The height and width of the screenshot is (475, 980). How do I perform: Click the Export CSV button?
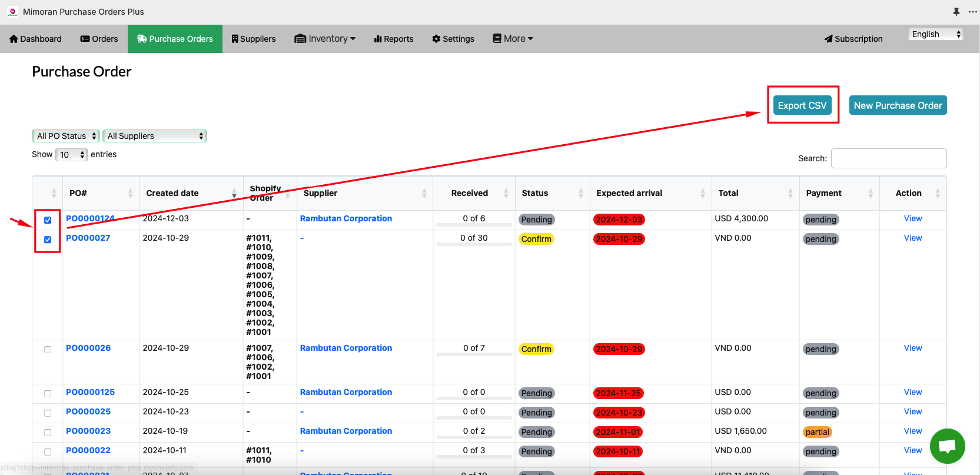[x=802, y=105]
